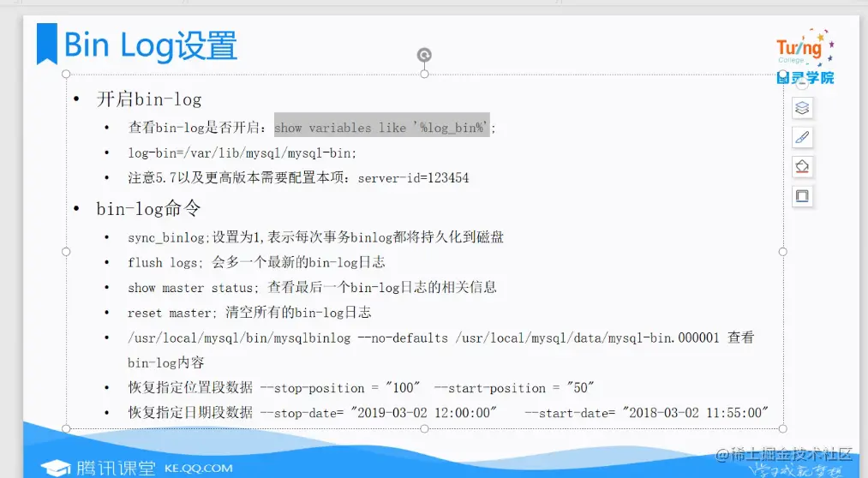Screen dimensions: 868x478
Task: Select the paintbrush style icon
Action: 802,137
